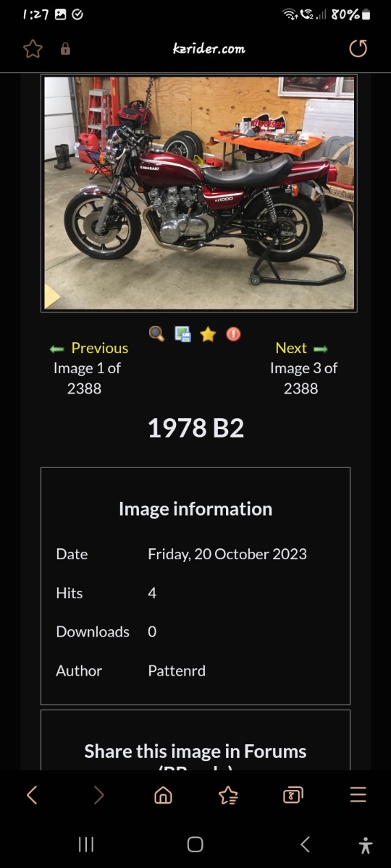This screenshot has height=868, width=391.
Task: Open the browser hamburger menu
Action: tap(358, 796)
